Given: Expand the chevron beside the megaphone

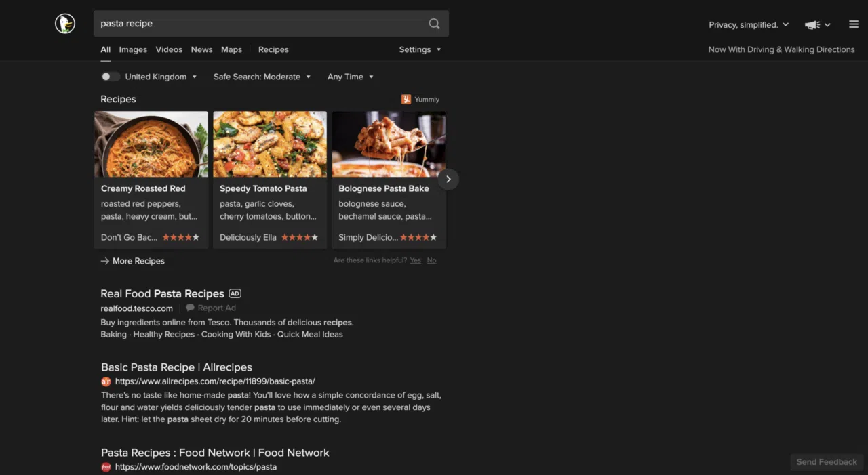Looking at the screenshot, I should [827, 25].
